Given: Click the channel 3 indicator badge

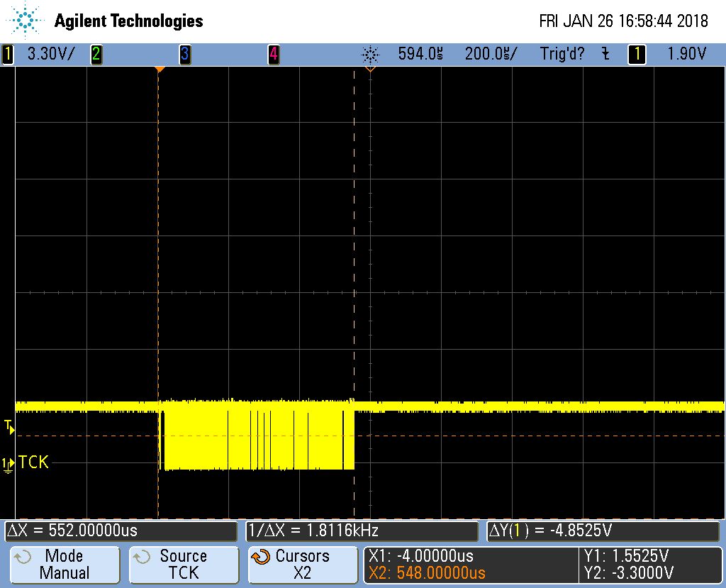Looking at the screenshot, I should (185, 54).
